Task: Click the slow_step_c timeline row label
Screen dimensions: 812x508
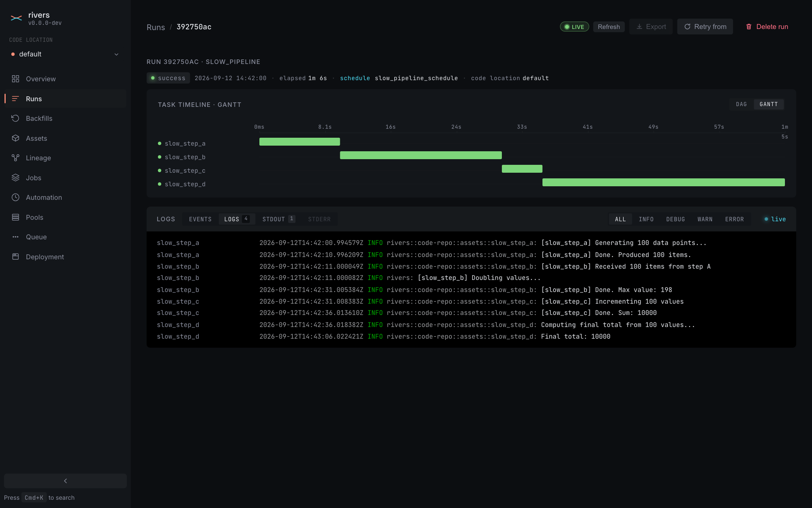Action: (185, 170)
